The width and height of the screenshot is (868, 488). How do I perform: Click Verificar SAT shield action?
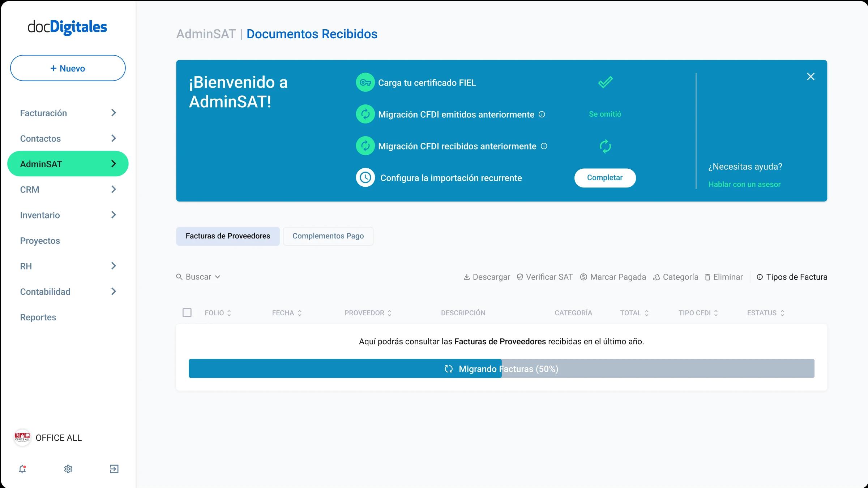tap(545, 277)
